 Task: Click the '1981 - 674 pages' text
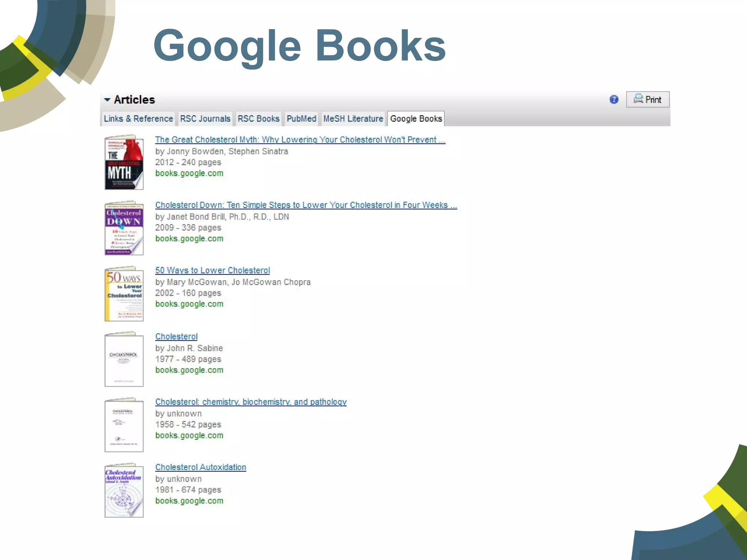click(x=188, y=490)
